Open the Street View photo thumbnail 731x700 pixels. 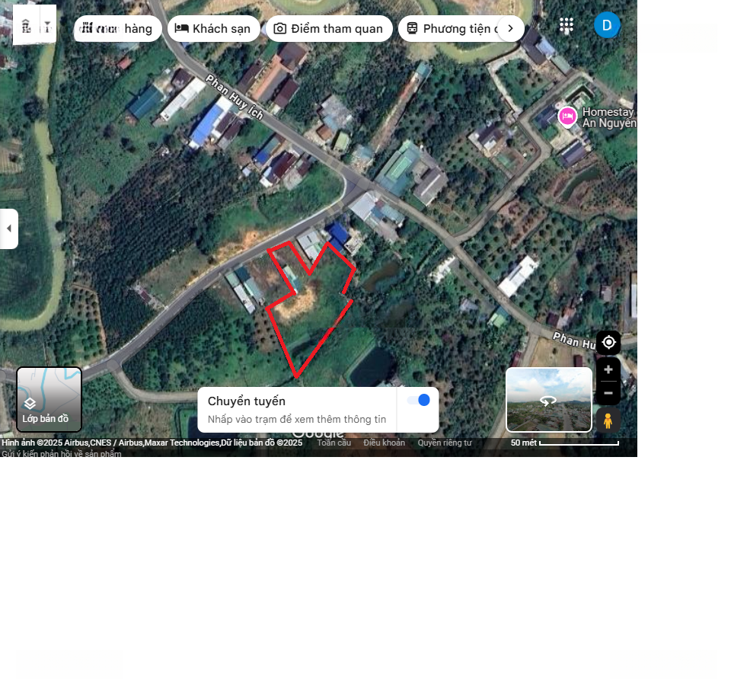[x=548, y=400]
